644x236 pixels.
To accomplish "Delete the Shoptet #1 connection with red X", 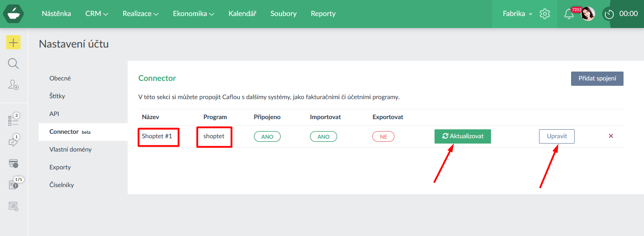I will coord(611,136).
